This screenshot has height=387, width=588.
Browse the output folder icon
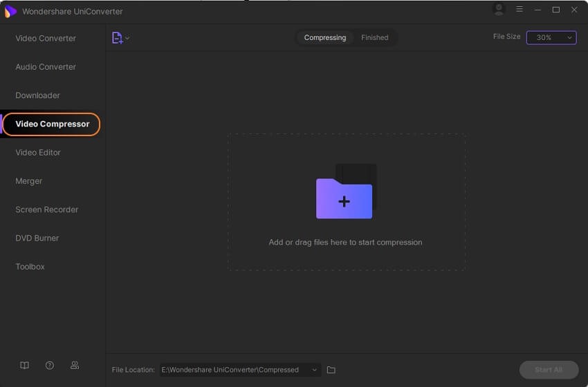pos(331,370)
